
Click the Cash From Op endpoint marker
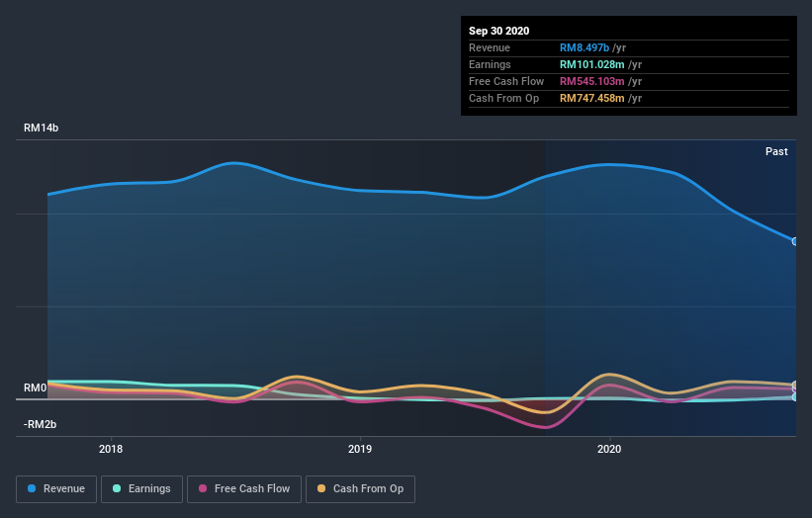point(795,385)
